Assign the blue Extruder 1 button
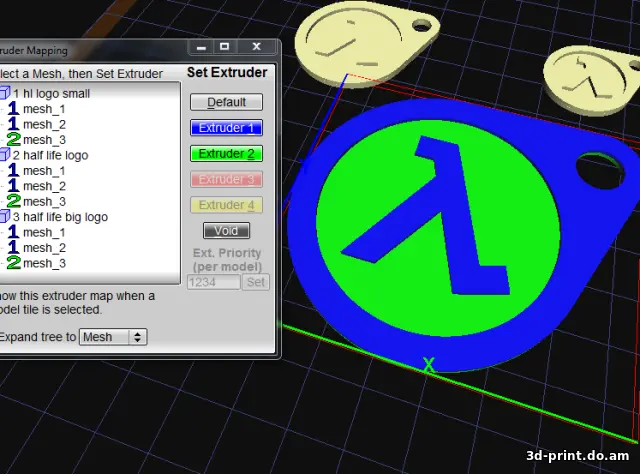 tap(226, 128)
